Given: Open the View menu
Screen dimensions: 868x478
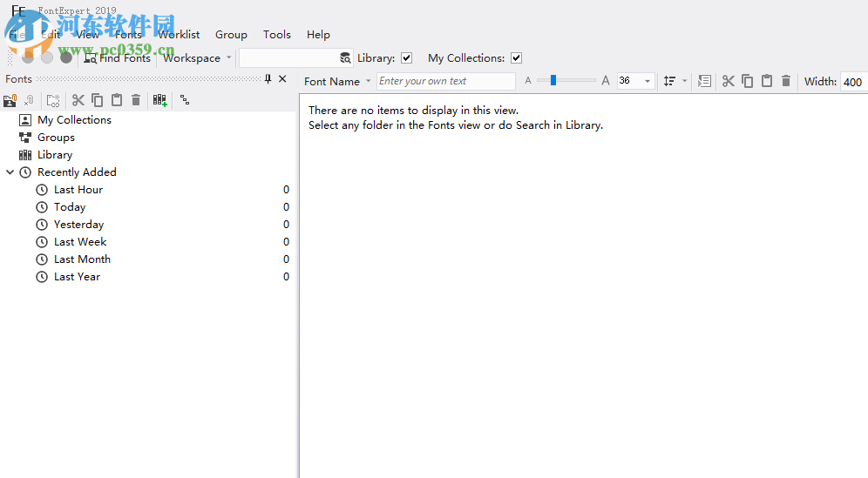Looking at the screenshot, I should tap(87, 34).
